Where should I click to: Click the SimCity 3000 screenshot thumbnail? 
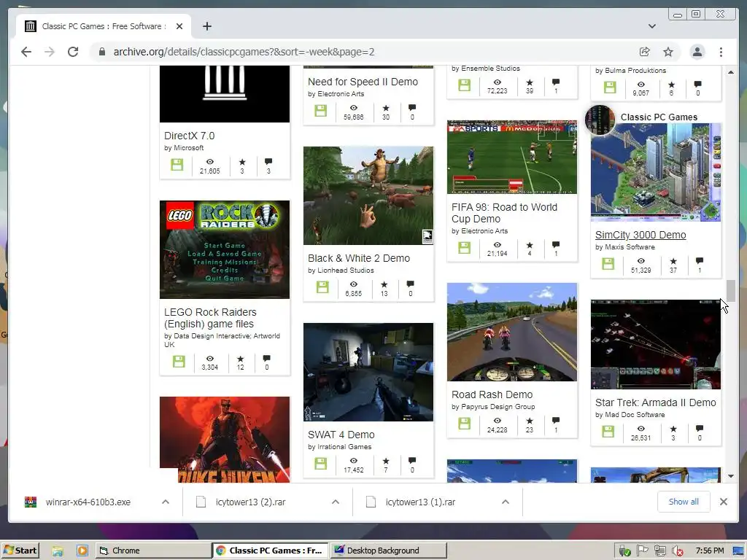[x=656, y=172]
